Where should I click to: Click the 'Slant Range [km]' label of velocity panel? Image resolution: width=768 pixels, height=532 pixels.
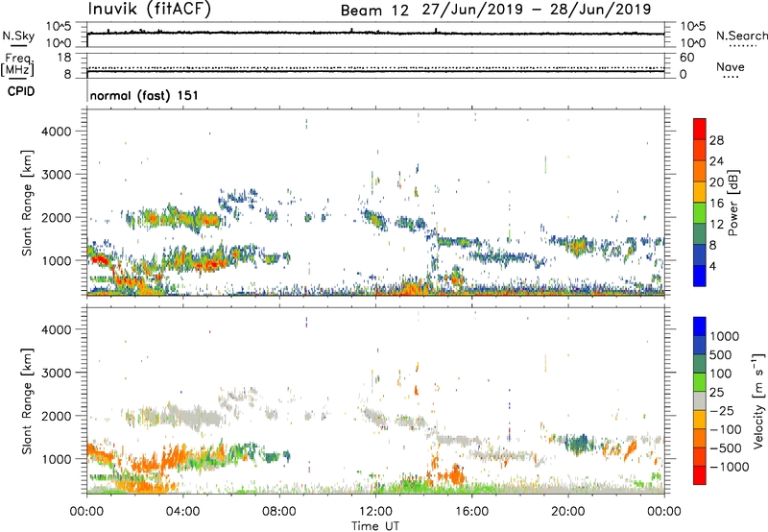point(27,400)
